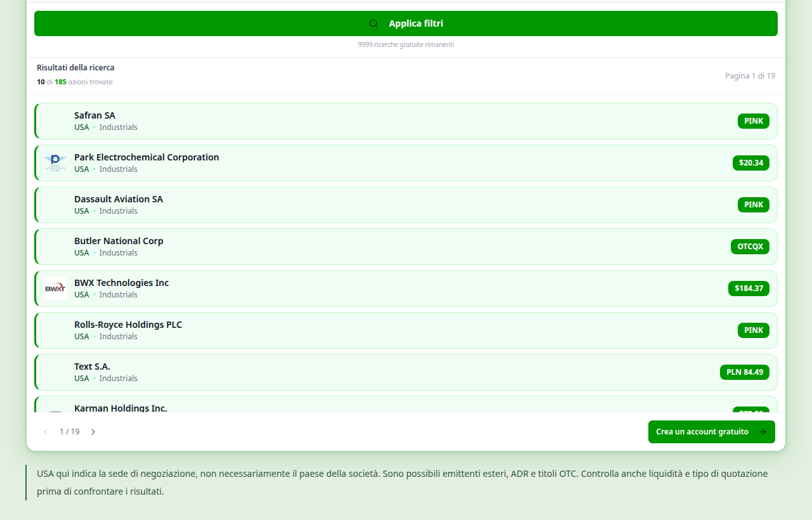Click the PINK badge on Dassault Aviation
The height and width of the screenshot is (520, 812).
tap(754, 205)
